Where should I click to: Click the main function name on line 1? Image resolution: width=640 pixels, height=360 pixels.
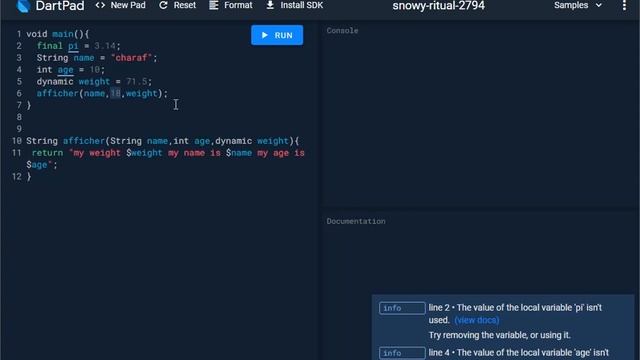(x=63, y=34)
